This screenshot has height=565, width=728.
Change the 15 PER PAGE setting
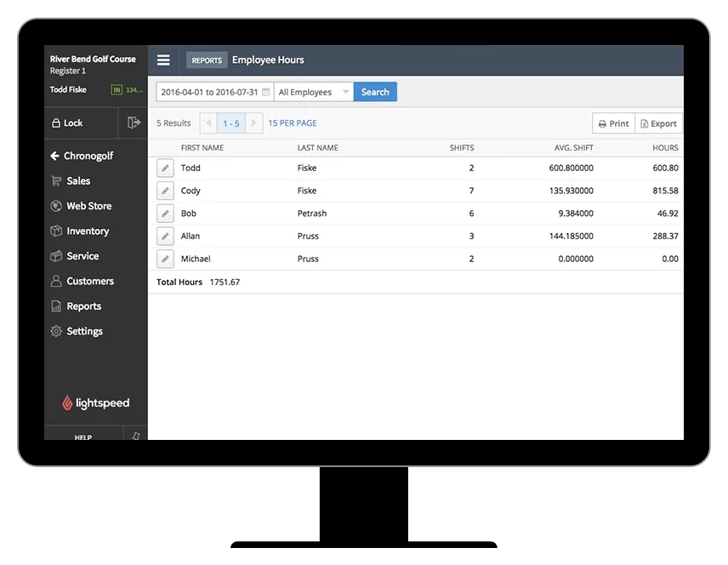click(x=293, y=123)
